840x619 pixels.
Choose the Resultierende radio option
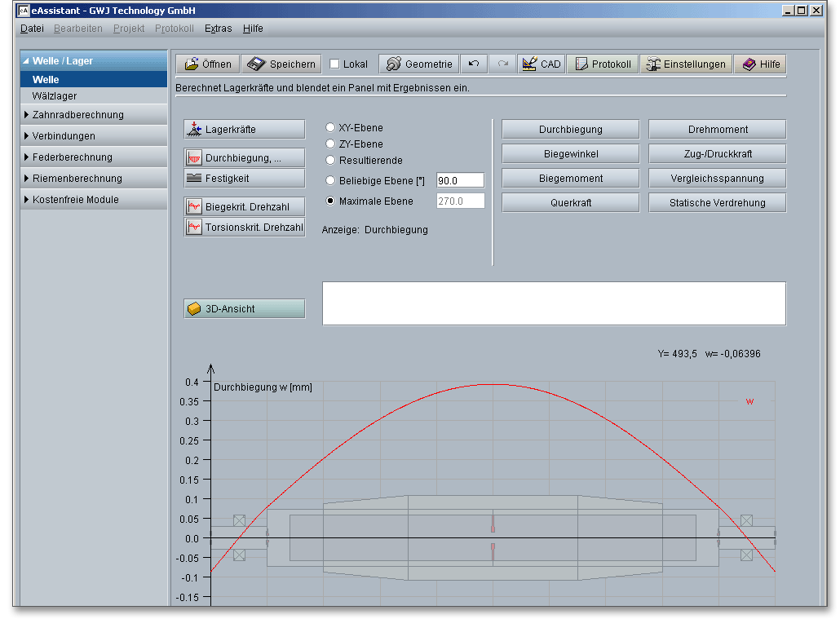coord(330,161)
